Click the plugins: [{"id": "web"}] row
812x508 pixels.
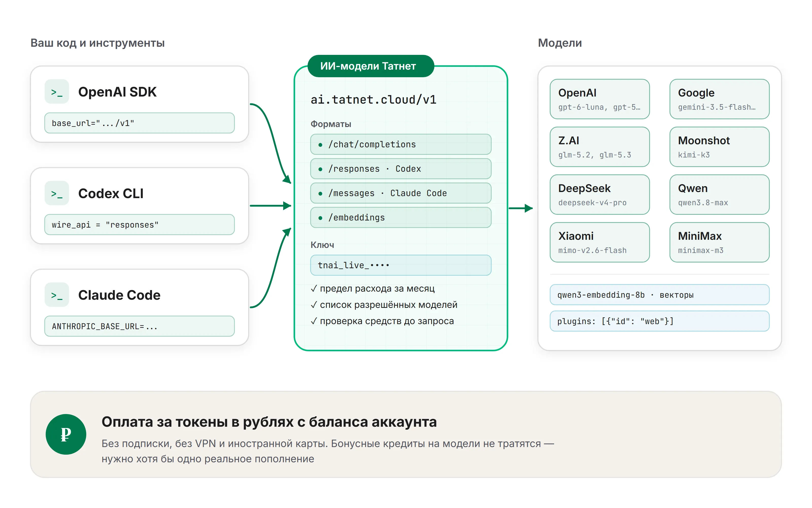659,321
